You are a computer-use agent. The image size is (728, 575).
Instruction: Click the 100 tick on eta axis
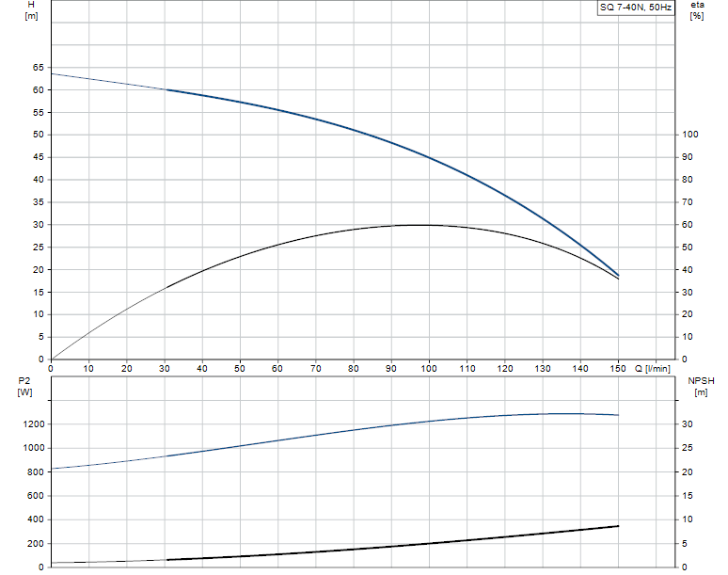tap(689, 135)
